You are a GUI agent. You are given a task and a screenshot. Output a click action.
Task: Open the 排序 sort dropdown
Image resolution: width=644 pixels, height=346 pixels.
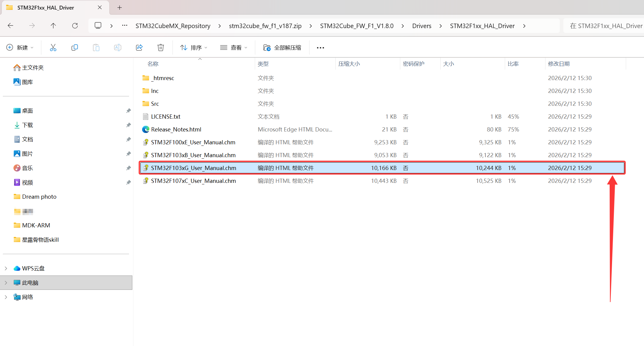[x=194, y=48]
